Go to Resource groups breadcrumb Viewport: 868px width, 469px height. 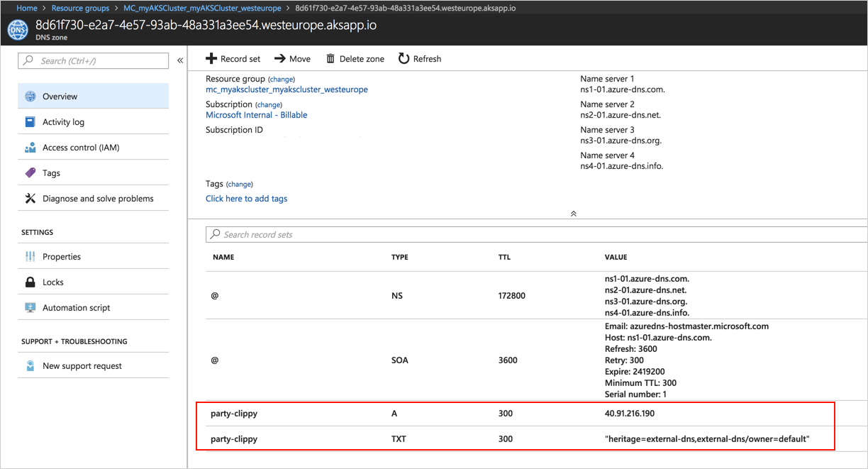coord(80,9)
